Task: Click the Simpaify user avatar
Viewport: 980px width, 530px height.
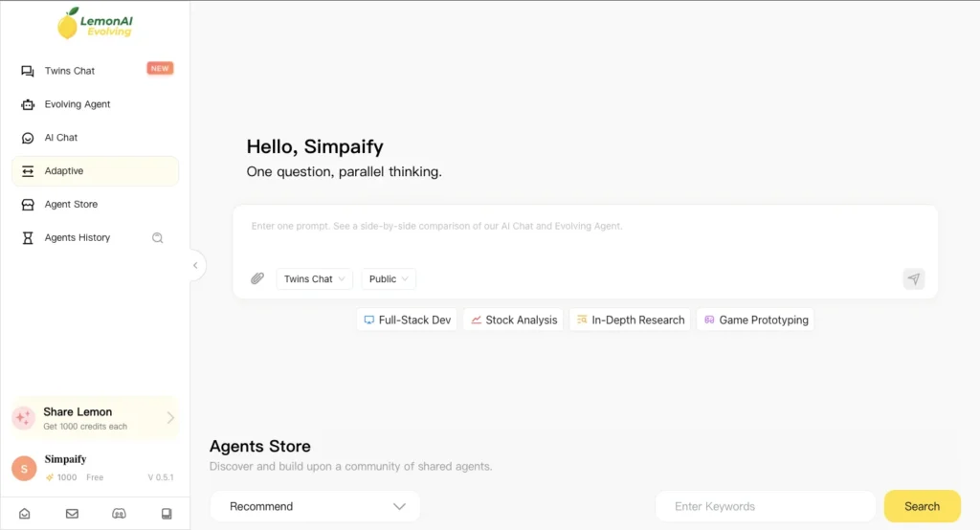Action: pos(24,468)
